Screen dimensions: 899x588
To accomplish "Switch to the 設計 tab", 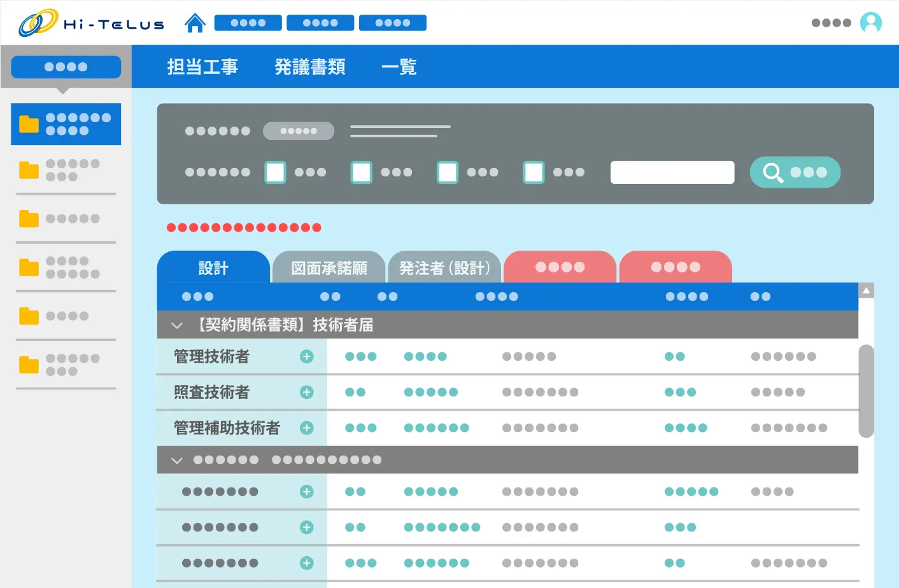I will click(x=213, y=267).
